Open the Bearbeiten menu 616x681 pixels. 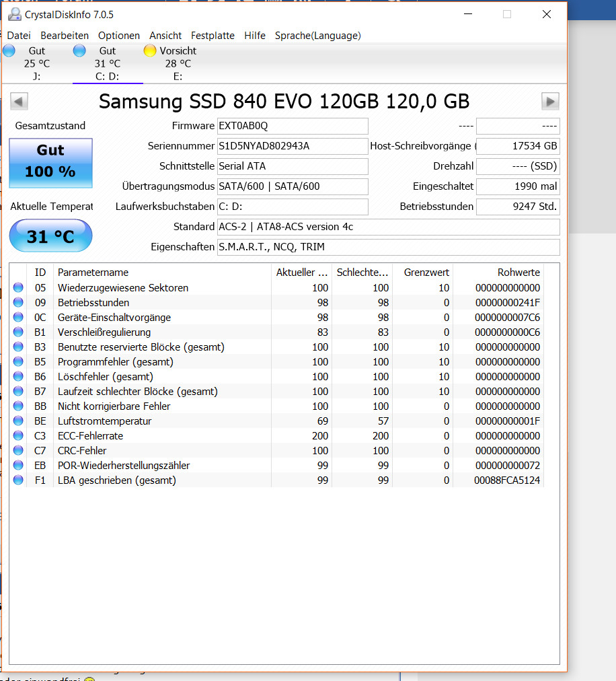click(65, 36)
